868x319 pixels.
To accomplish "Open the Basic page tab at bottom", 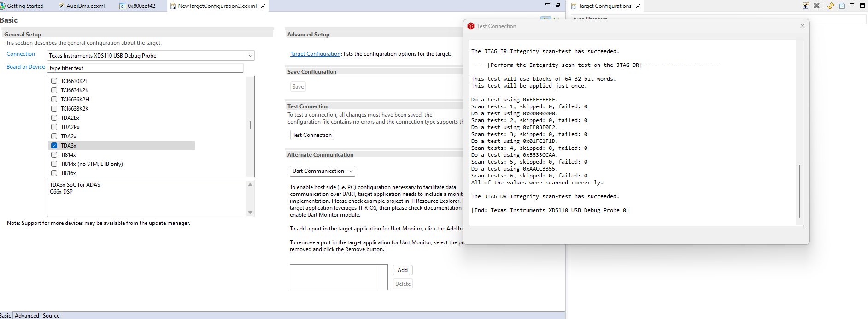I will coord(6,315).
